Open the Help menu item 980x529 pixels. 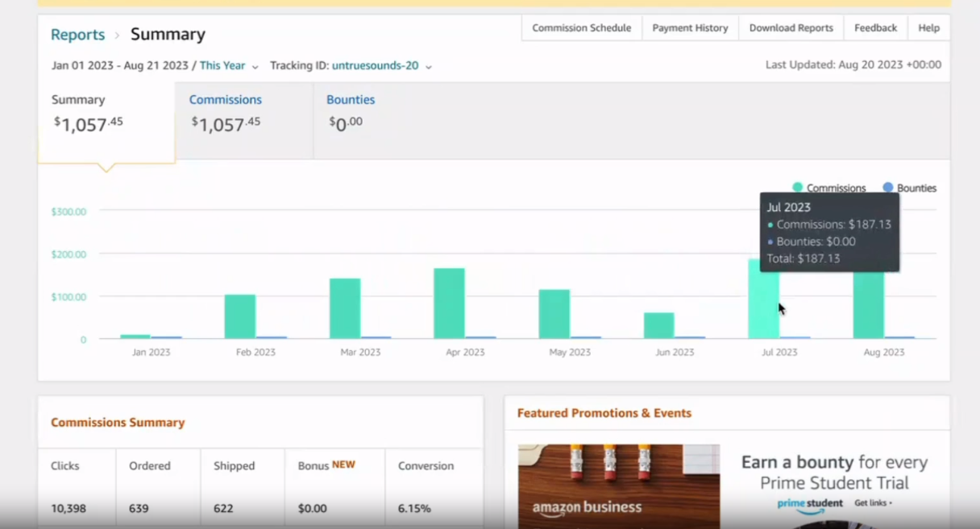[928, 27]
